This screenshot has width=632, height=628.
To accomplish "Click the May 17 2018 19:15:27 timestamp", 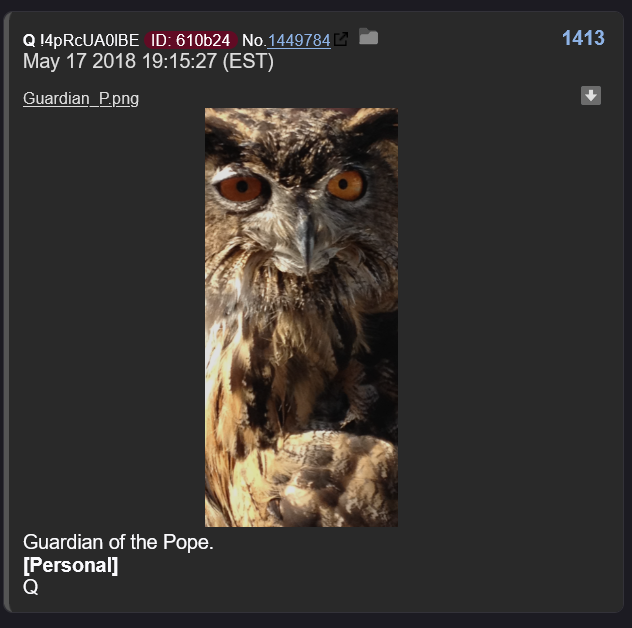I will coord(120,61).
